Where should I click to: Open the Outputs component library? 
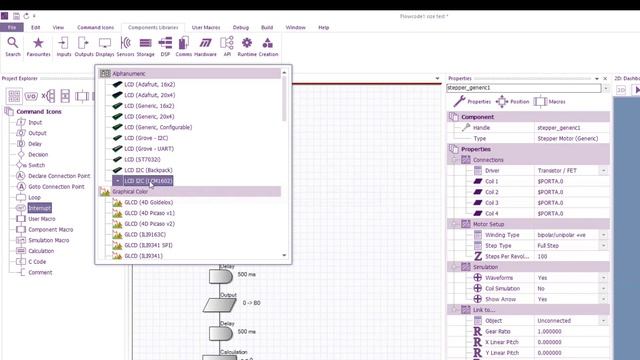(84, 47)
